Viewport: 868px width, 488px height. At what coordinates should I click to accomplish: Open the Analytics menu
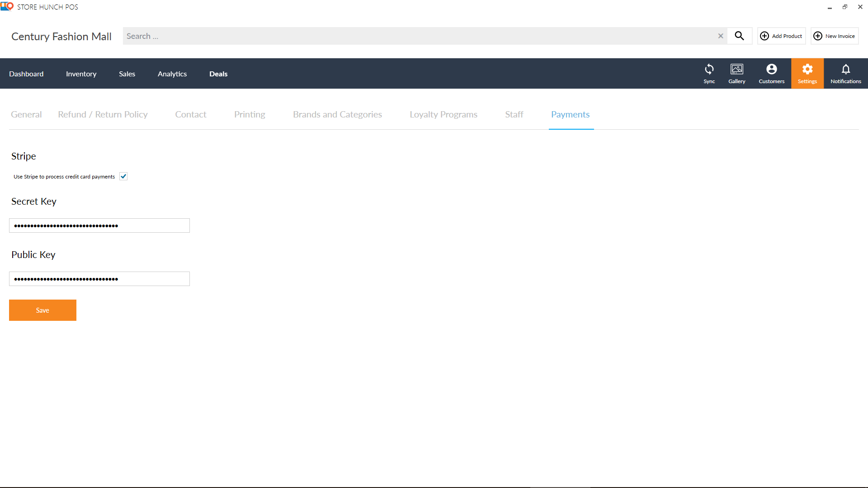172,74
